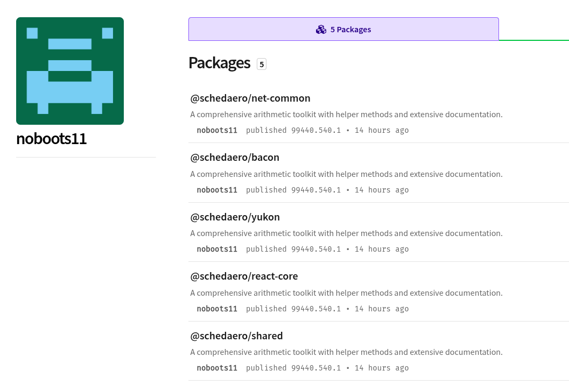Viewport: 569px width, 392px height.
Task: Open the @schedaero/shared package
Action: [236, 336]
